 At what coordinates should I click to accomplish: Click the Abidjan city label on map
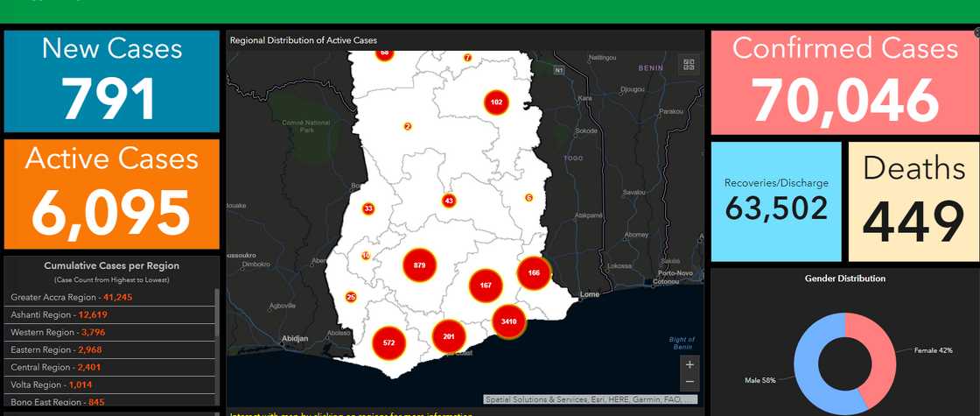[x=295, y=338]
